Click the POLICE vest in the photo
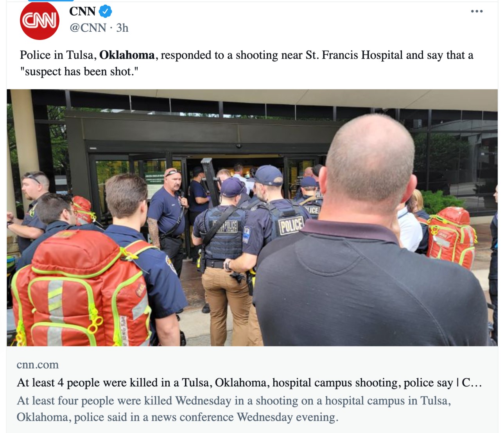 point(291,226)
